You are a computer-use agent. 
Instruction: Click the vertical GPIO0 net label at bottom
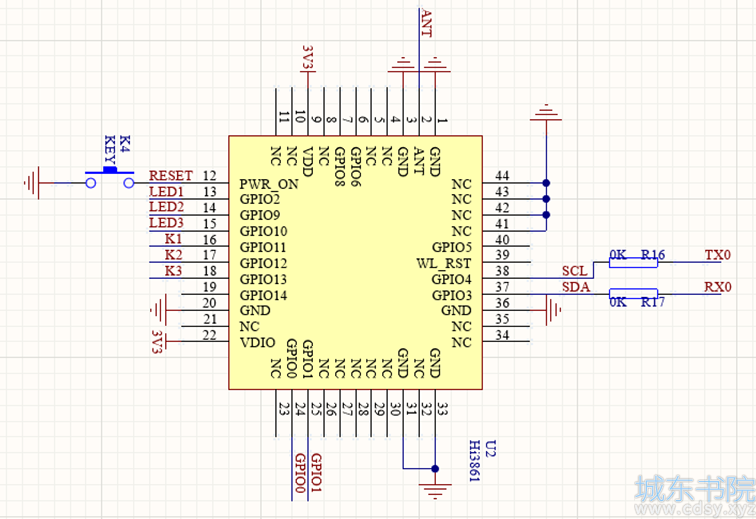pos(300,473)
